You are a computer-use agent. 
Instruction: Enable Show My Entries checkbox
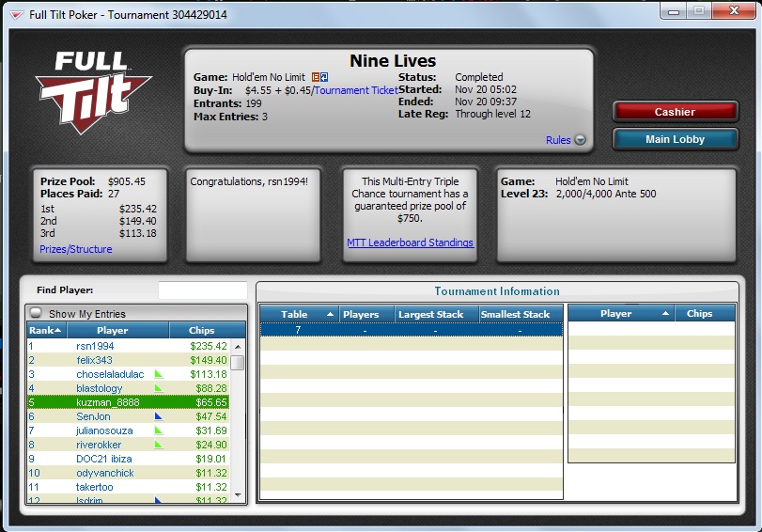[x=36, y=313]
